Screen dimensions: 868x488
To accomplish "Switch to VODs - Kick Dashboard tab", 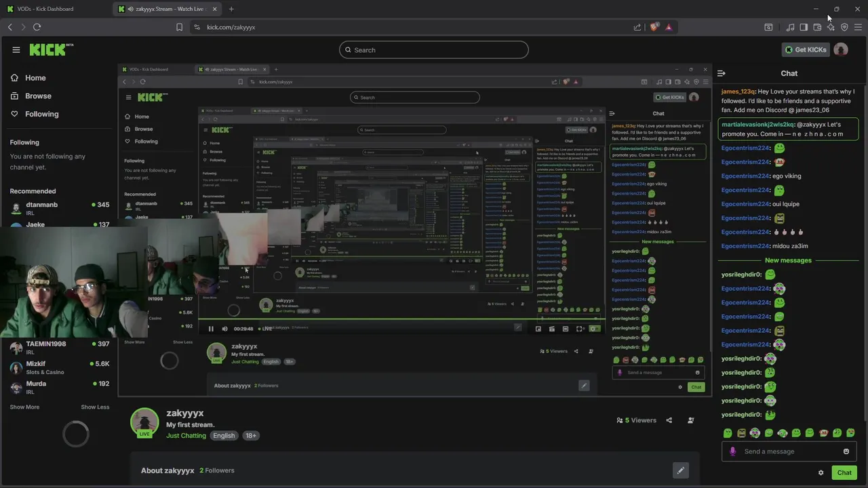I will pos(54,9).
